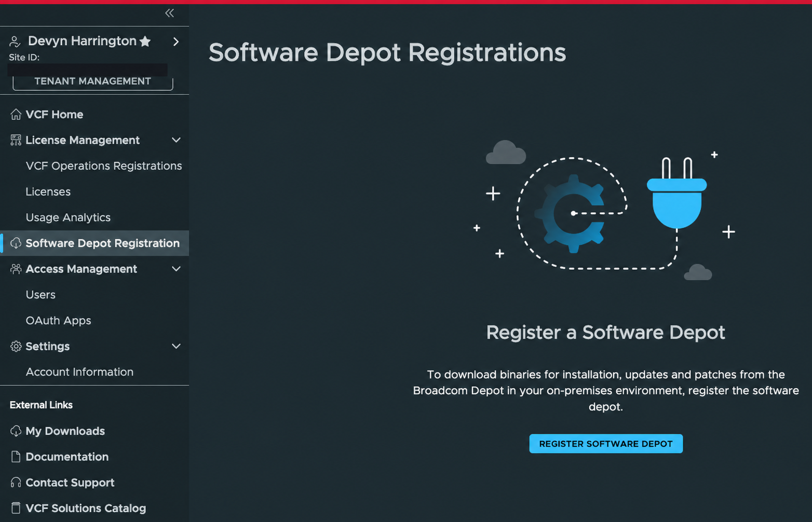Click Register Software Depot button
812x522 pixels.
[x=606, y=444]
